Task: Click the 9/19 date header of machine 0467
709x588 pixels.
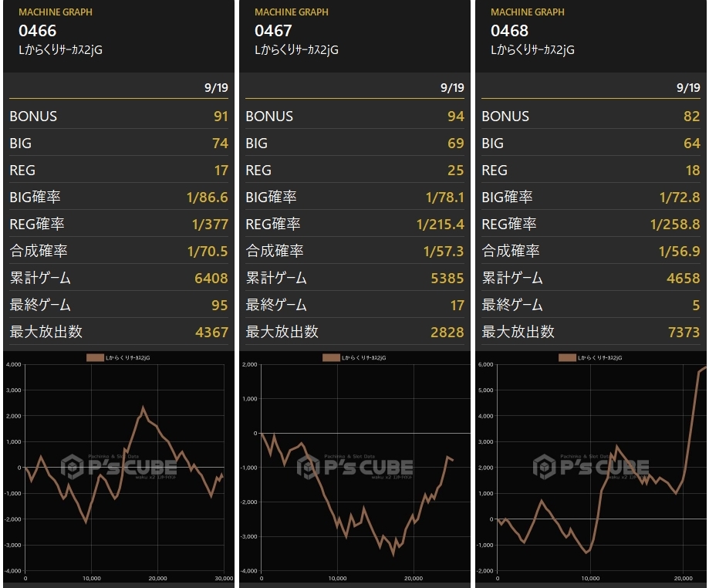Action: click(x=452, y=88)
